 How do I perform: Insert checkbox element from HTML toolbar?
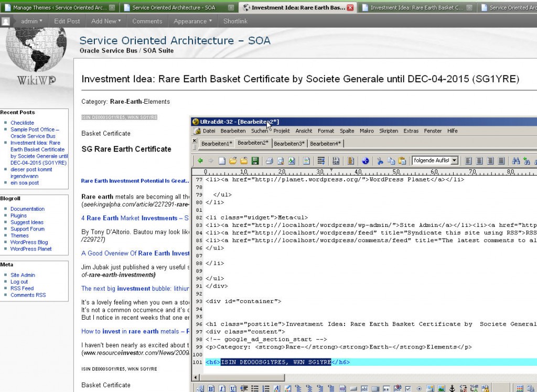click(x=408, y=388)
